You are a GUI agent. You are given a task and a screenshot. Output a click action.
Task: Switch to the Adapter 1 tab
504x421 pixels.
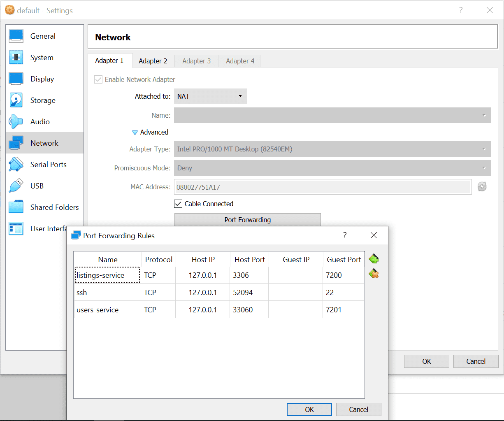click(x=109, y=61)
